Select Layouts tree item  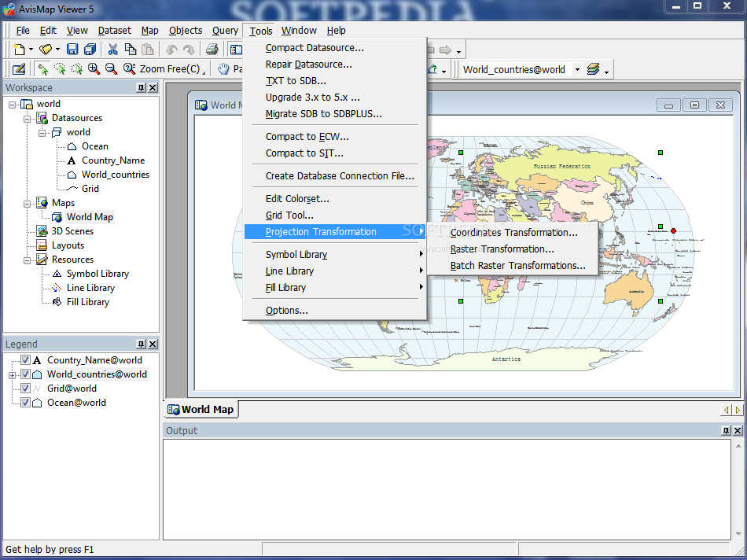coord(68,245)
